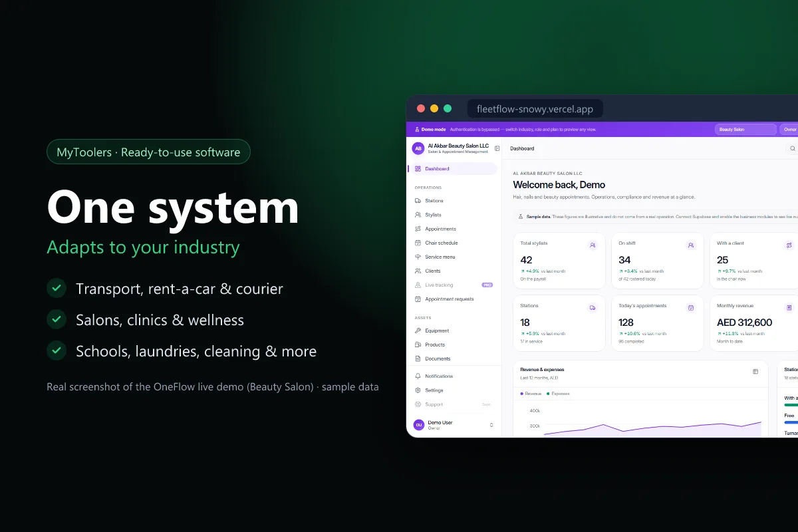Click the '96 completed' text
This screenshot has height=532, width=798.
[x=630, y=341]
